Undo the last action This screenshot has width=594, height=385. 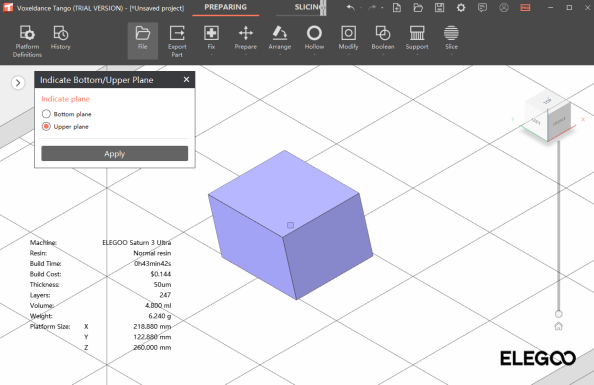(350, 8)
